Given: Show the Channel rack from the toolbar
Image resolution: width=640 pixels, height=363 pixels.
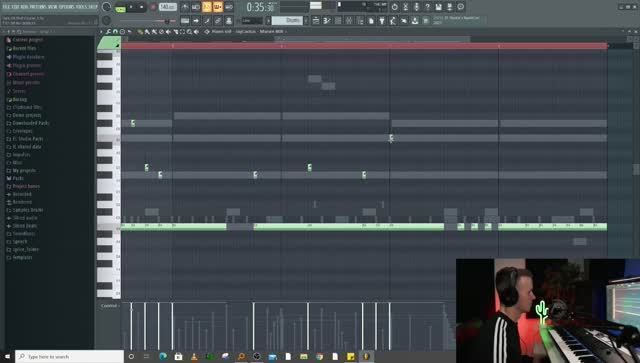Looking at the screenshot, I should point(338,20).
